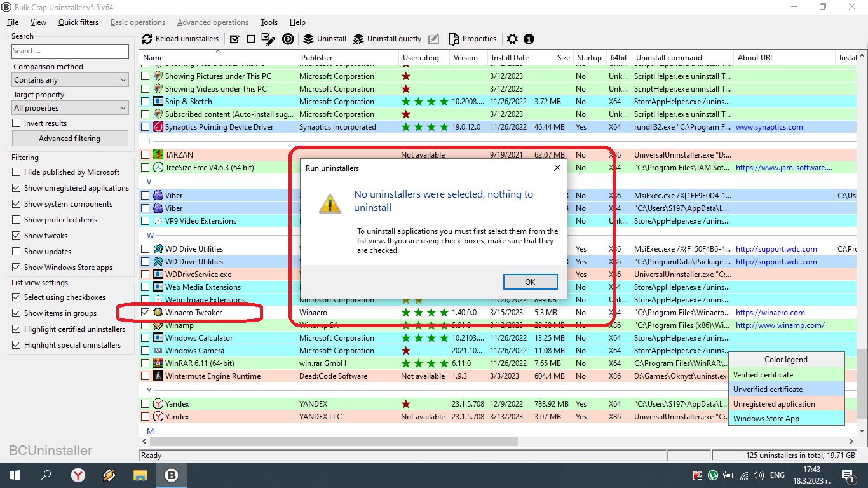Open the Windows Start menu
868x488 pixels.
pyautogui.click(x=15, y=475)
